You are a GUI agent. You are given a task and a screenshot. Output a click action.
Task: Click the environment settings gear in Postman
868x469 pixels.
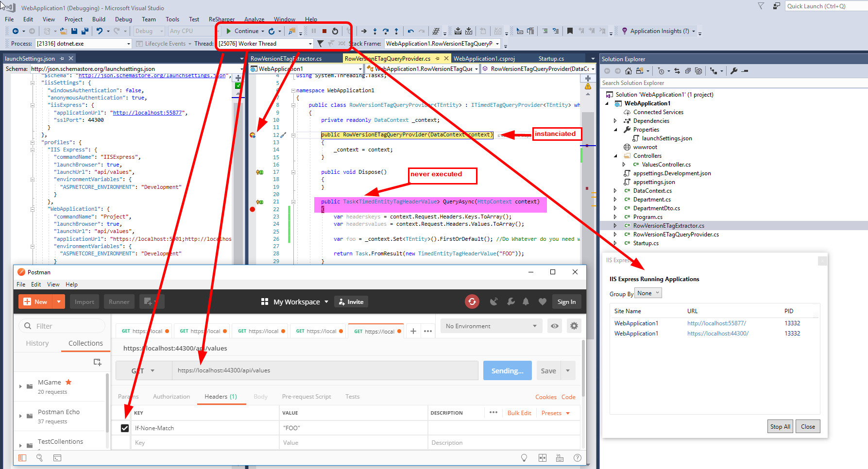tap(574, 326)
